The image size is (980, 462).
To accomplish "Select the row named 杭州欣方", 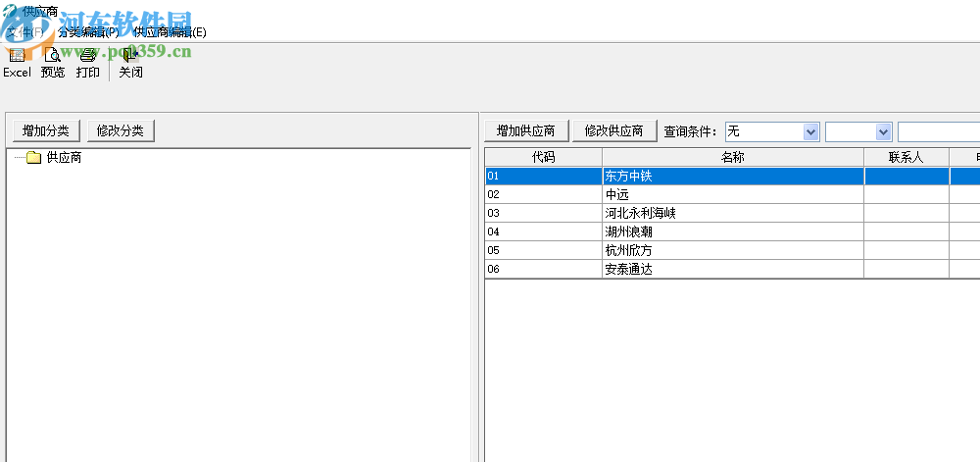I will [732, 251].
